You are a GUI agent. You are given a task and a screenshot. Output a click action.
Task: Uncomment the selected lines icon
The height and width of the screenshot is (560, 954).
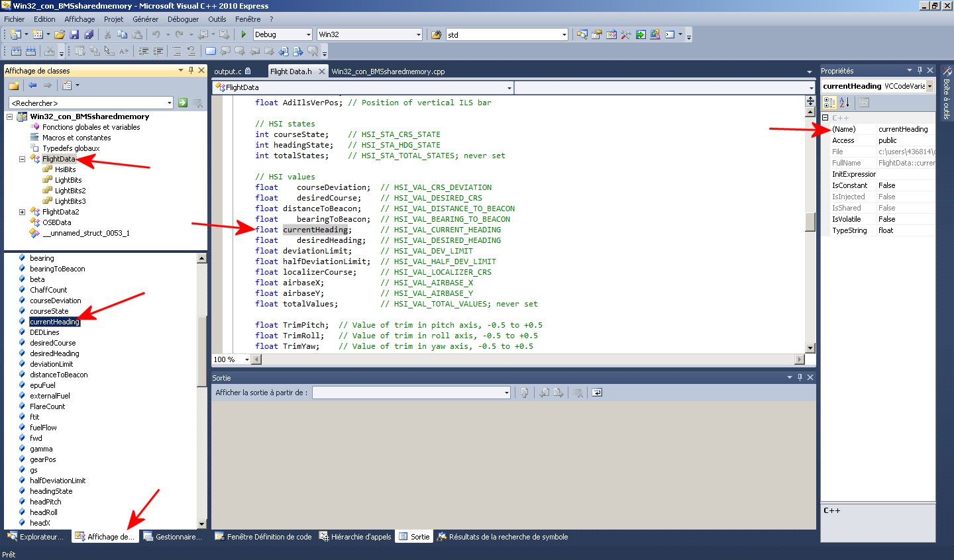(x=191, y=51)
